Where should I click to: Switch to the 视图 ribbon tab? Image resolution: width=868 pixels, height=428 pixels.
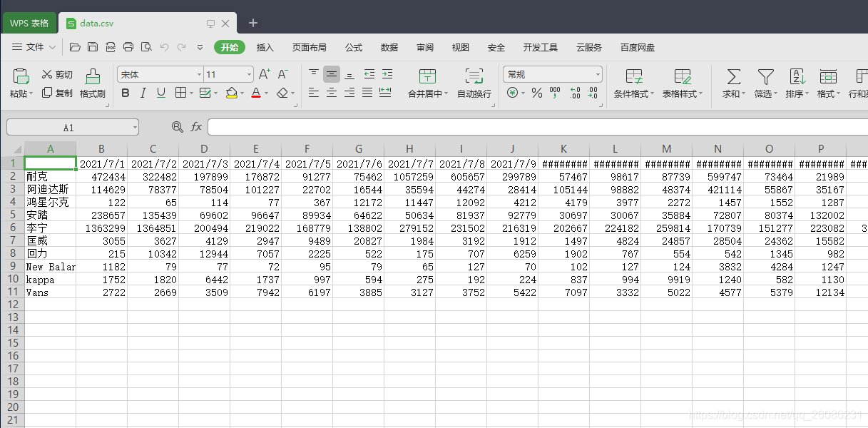click(461, 47)
